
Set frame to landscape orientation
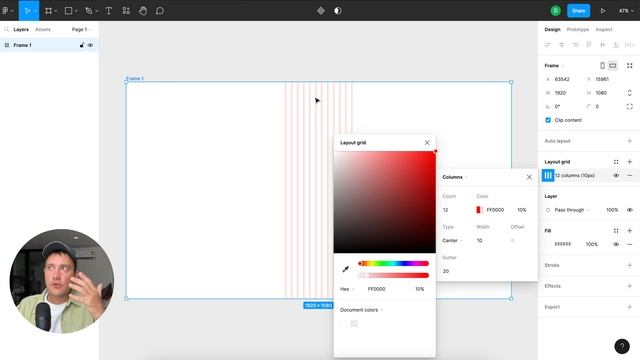tap(613, 65)
